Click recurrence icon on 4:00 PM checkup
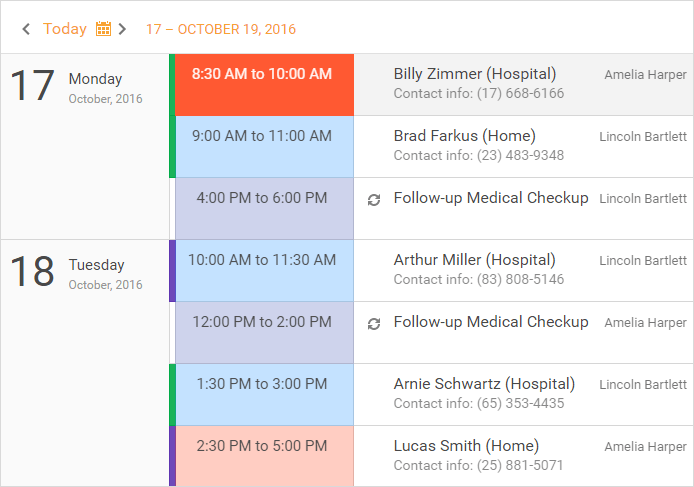Screen dimensions: 694x487 pos(374,200)
